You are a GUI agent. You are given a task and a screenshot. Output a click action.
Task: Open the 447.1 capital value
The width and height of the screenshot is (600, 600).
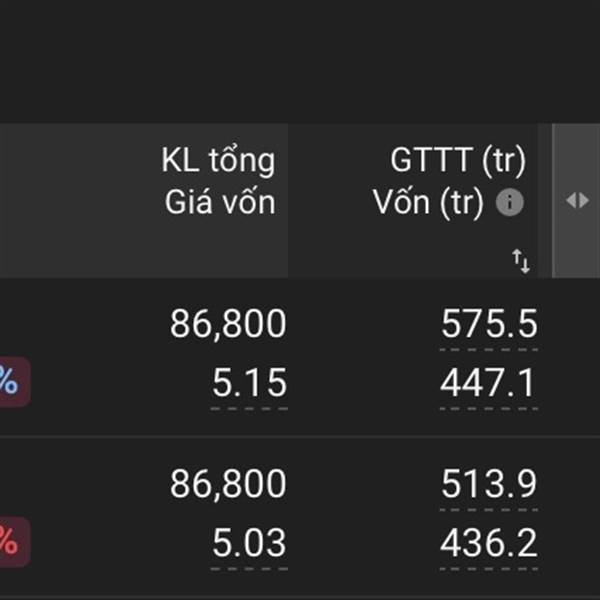coord(488,383)
